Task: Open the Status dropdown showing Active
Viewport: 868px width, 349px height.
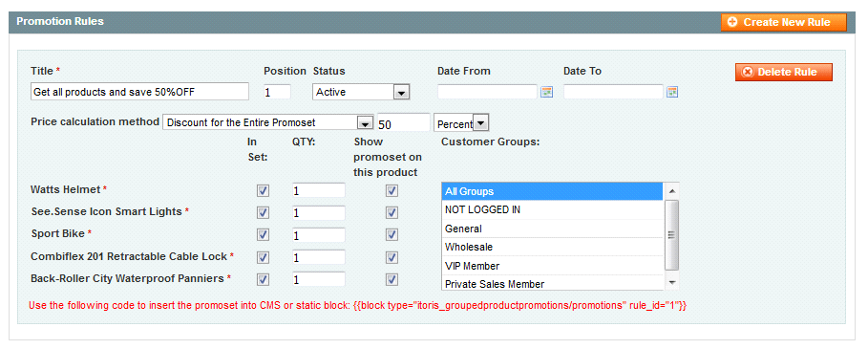Action: [362, 92]
